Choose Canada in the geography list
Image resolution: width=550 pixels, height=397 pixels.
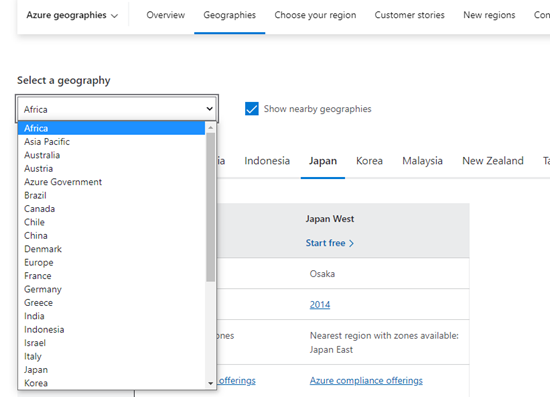[111, 209]
